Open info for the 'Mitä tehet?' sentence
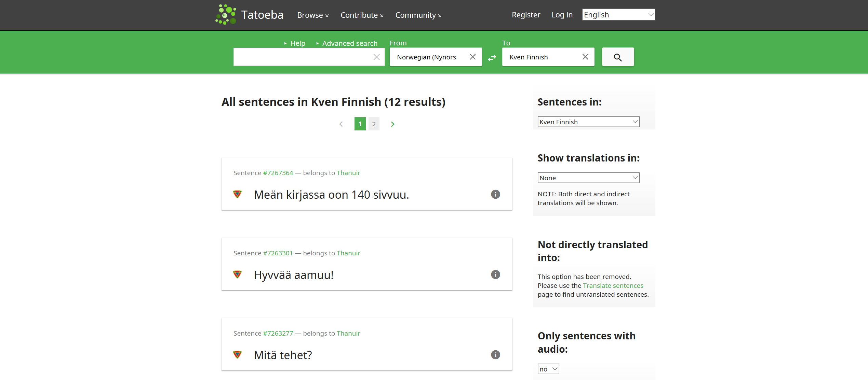The height and width of the screenshot is (380, 868). (495, 355)
